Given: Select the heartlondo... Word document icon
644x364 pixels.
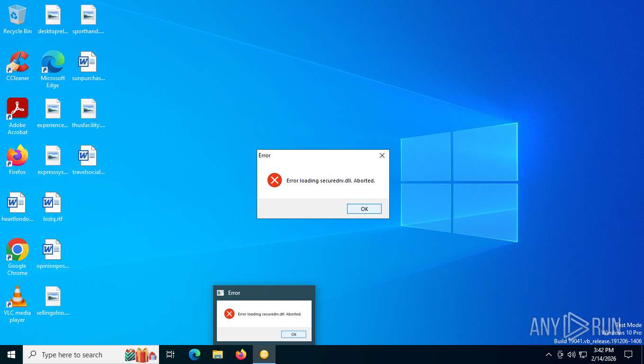Looking at the screenshot, I should coord(18,207).
